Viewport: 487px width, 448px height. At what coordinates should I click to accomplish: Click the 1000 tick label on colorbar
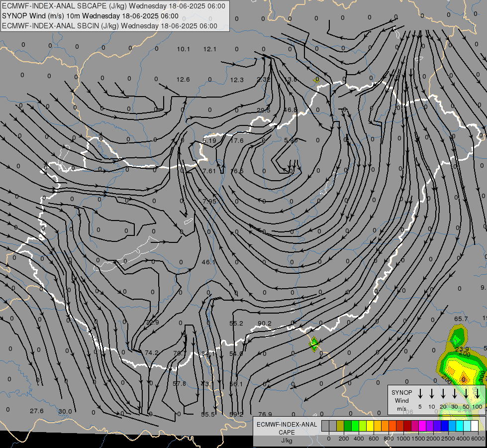pyautogui.click(x=403, y=439)
